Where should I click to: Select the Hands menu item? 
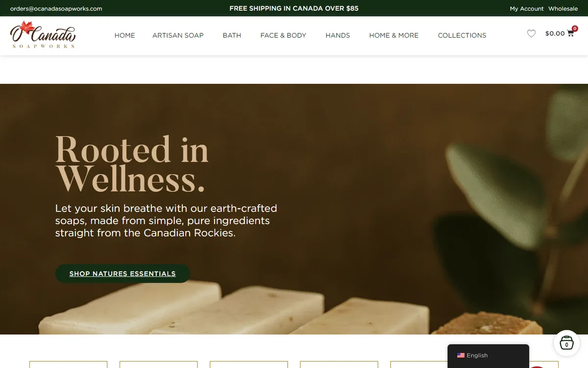click(338, 35)
